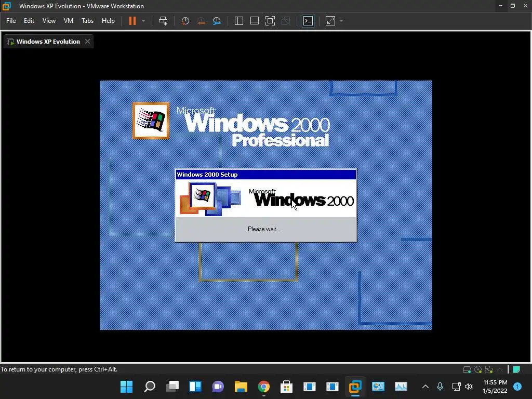Enter full screen mode icon

(x=270, y=21)
